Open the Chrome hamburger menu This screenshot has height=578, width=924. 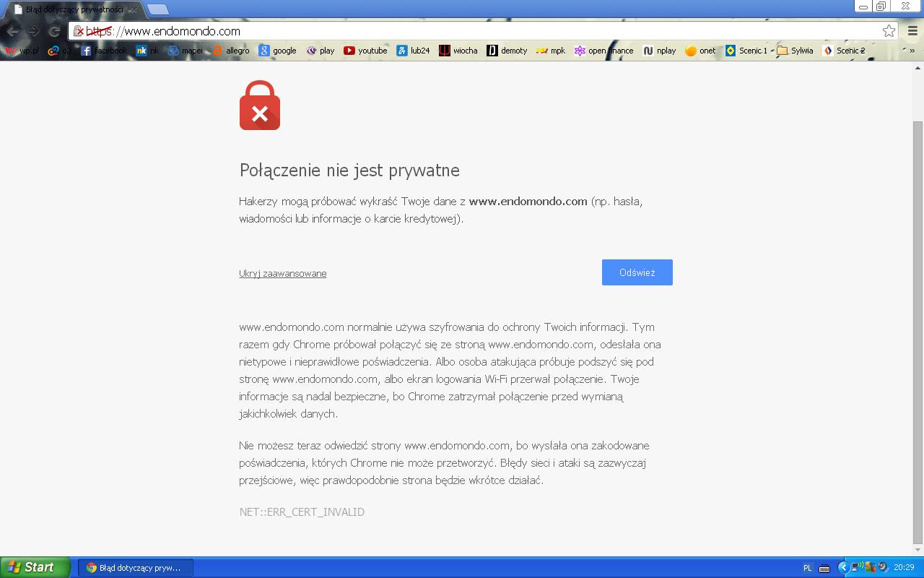912,31
